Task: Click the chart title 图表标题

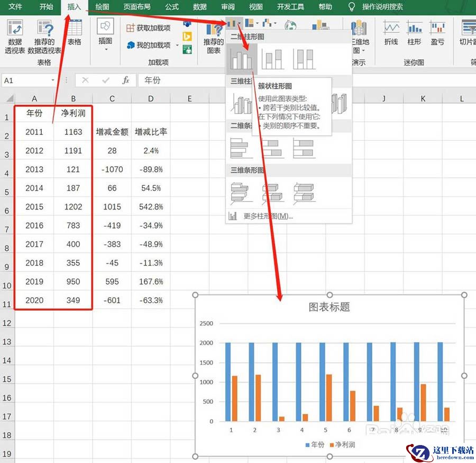Action: 329,307
